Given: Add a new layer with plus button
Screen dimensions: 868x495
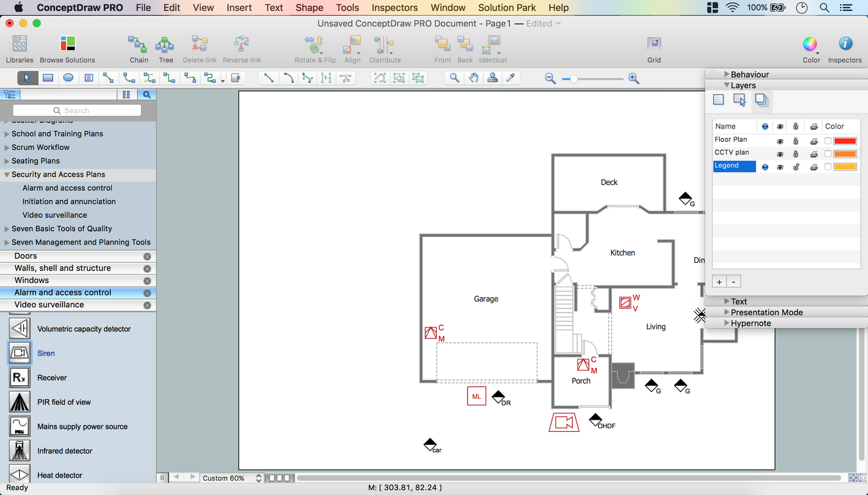Looking at the screenshot, I should click(719, 282).
